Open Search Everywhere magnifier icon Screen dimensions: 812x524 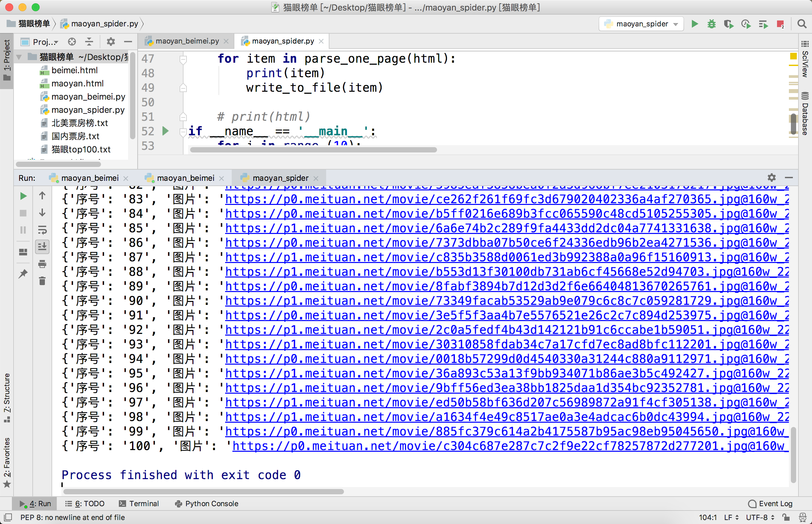coord(802,24)
